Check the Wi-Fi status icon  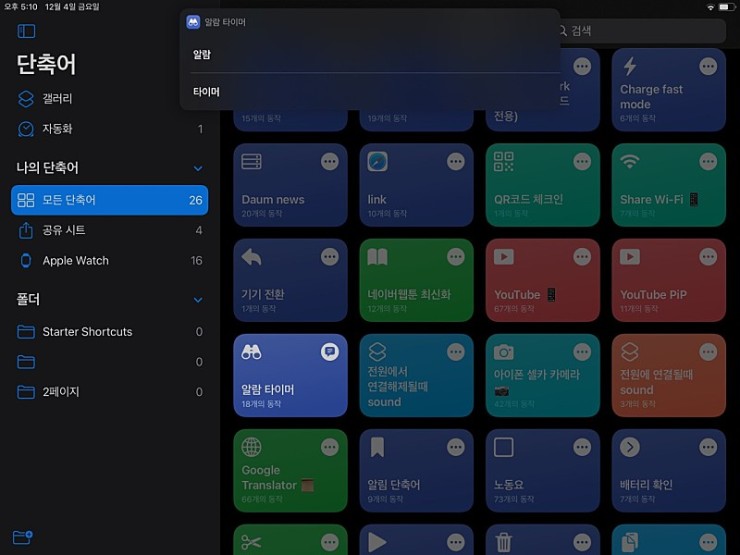[710, 7]
